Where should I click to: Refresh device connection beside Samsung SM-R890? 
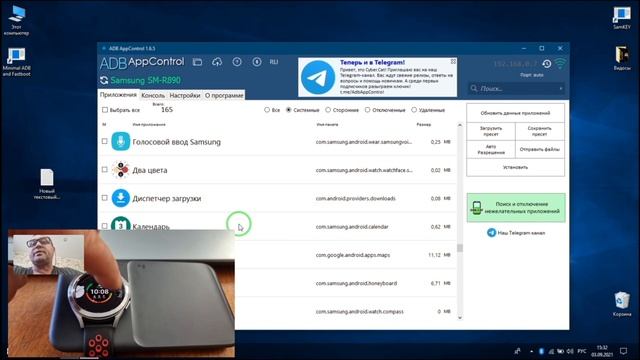pos(104,80)
